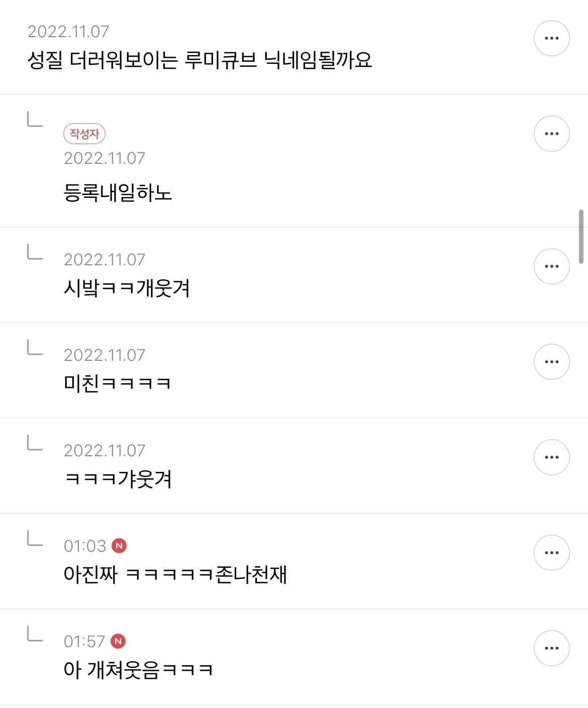Screen dimensions: 588x708
Task: Select the post titled 성질 더러워보이는 루미큐브 닉네임됩까요
Action: (200, 60)
